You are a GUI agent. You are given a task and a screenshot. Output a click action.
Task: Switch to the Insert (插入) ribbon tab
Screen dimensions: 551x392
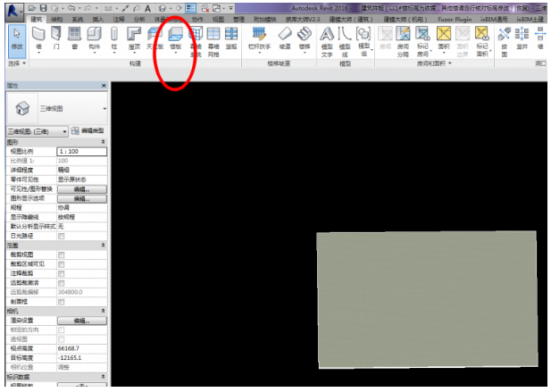point(98,20)
